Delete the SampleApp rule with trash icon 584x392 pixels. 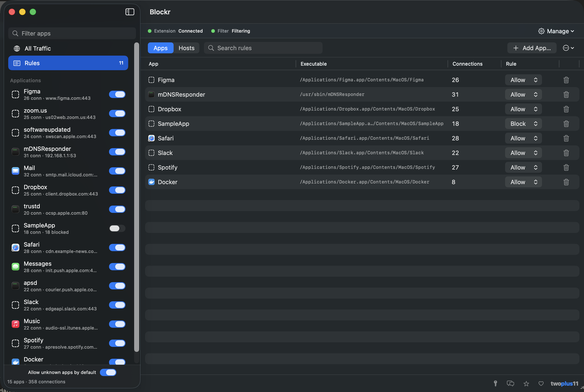coord(566,124)
